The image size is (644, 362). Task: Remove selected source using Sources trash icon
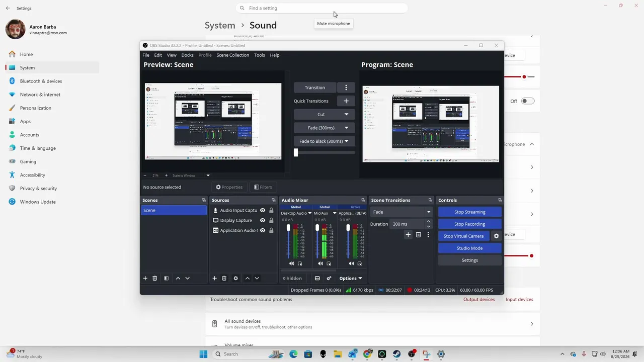tap(224, 278)
